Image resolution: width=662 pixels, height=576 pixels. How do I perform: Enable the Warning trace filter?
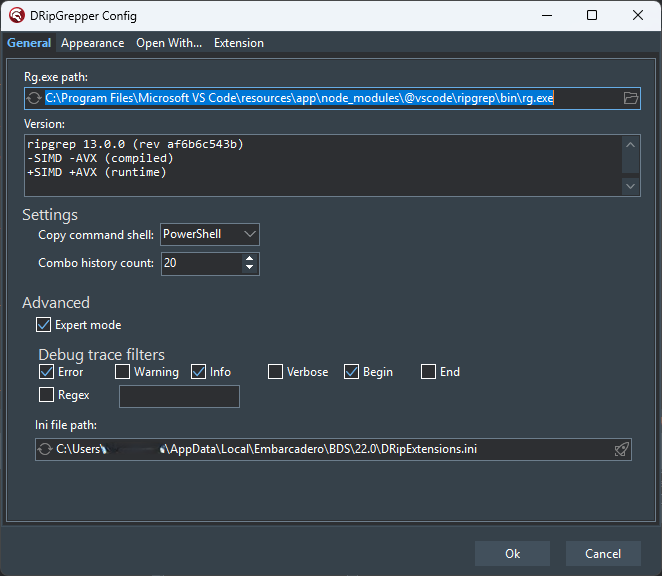pyautogui.click(x=122, y=372)
